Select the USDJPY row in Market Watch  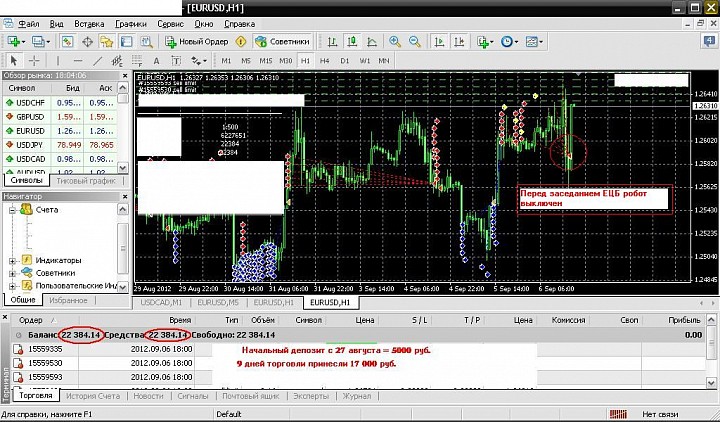point(60,145)
